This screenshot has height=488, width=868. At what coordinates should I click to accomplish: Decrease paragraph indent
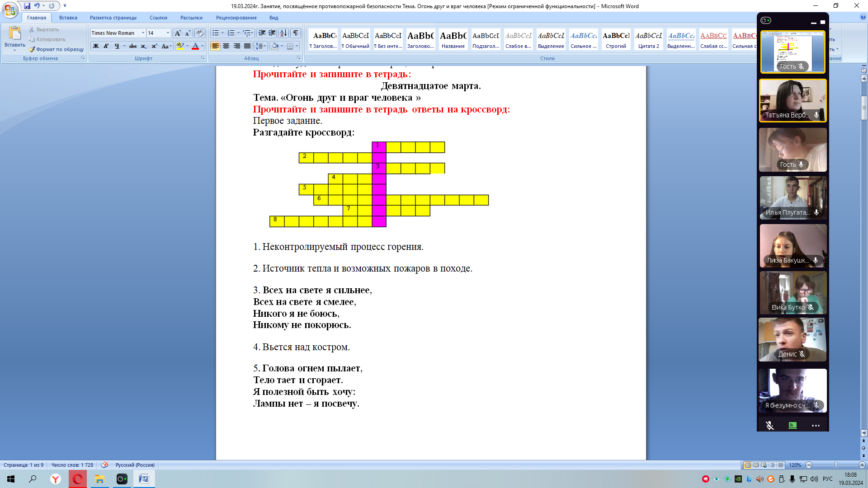pyautogui.click(x=262, y=33)
